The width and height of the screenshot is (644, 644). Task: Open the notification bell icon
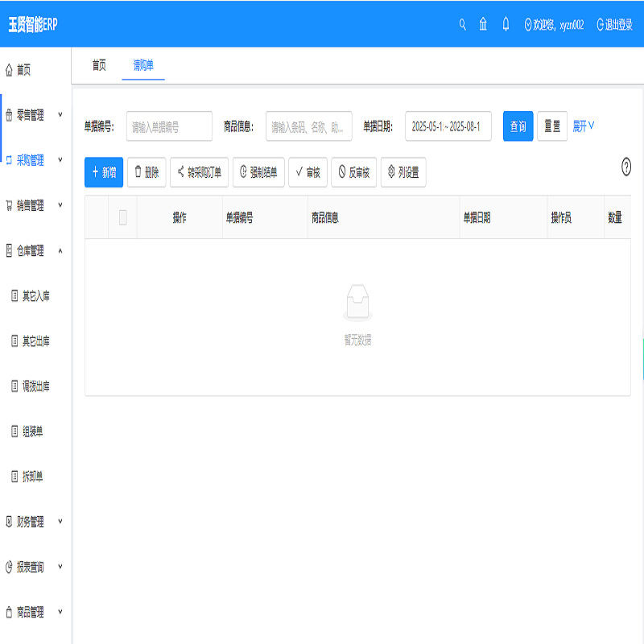click(x=505, y=24)
